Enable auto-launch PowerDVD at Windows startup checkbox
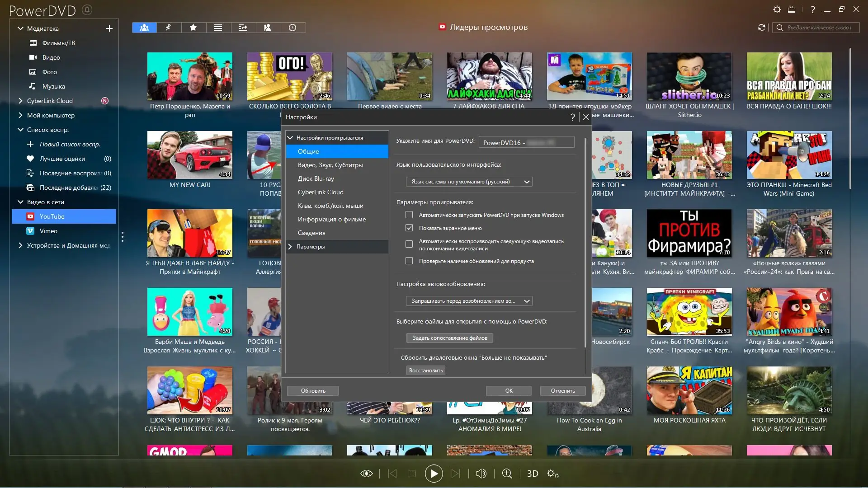The height and width of the screenshot is (488, 868). pos(409,215)
